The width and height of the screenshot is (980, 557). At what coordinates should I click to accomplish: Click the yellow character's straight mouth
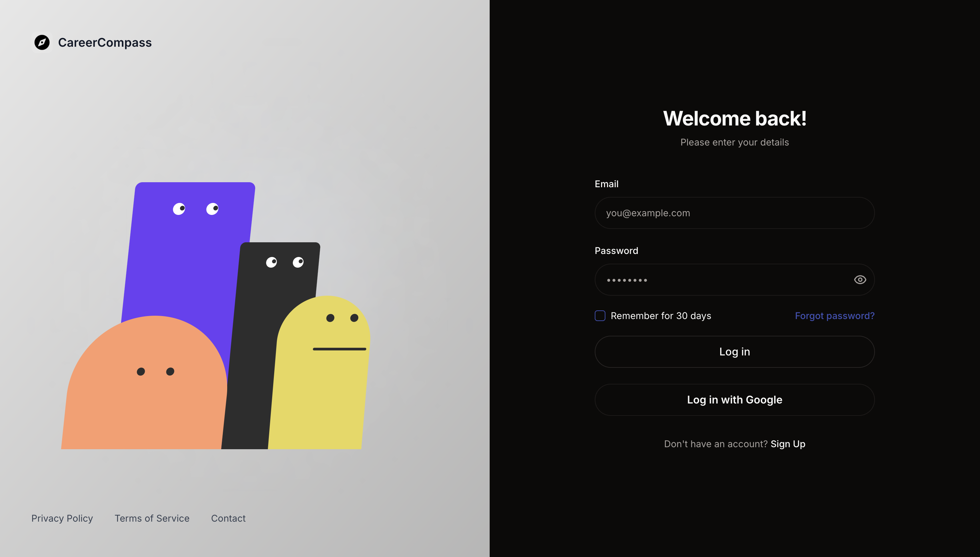339,349
